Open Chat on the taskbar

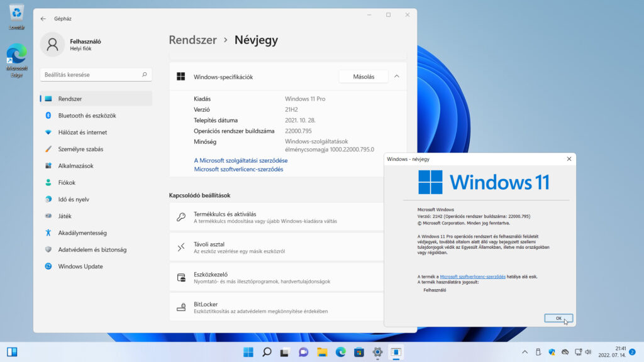304,352
